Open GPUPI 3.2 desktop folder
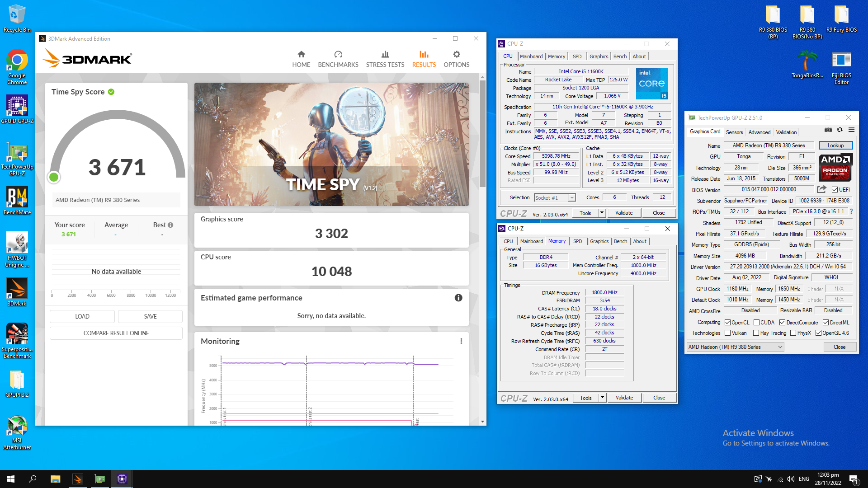The height and width of the screenshot is (488, 868). [x=17, y=383]
